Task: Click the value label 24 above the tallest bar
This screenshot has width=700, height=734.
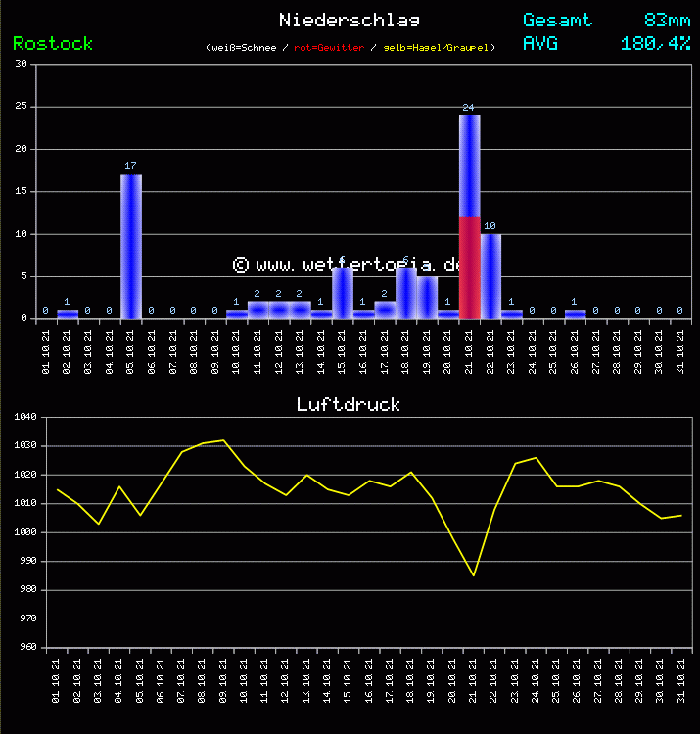Action: 468,107
